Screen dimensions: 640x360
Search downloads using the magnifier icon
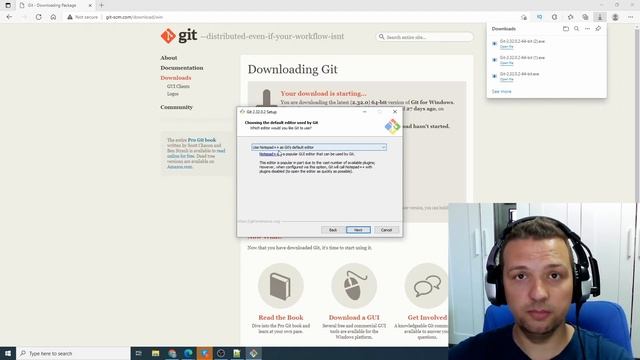(x=576, y=29)
